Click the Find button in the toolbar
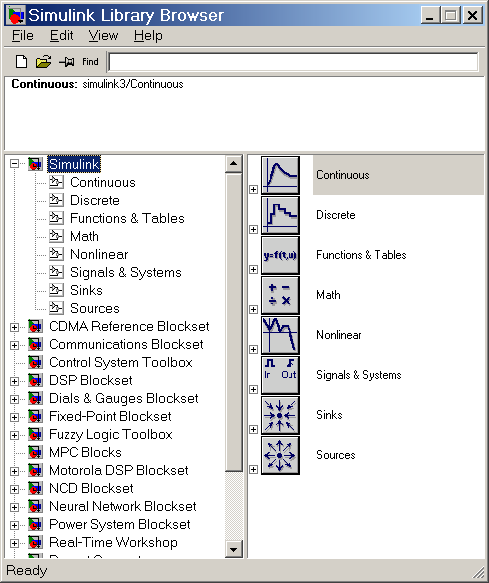Screen dimensions: 489x583 [x=90, y=61]
